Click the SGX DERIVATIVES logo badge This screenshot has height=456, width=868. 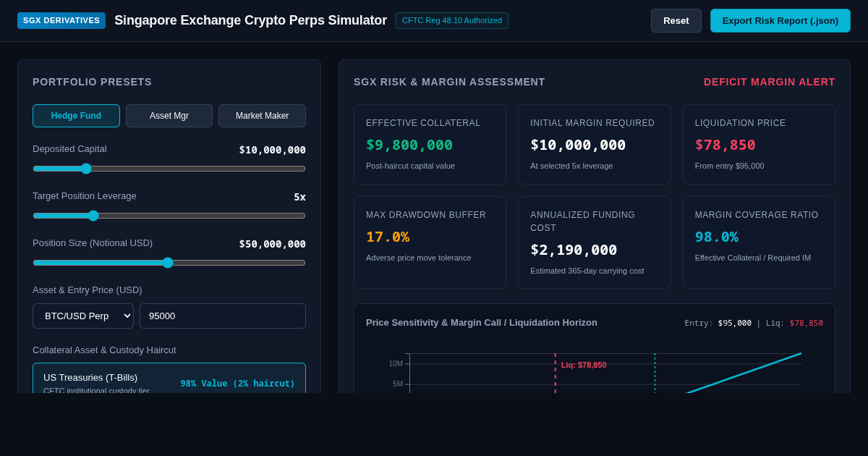pyautogui.click(x=61, y=20)
